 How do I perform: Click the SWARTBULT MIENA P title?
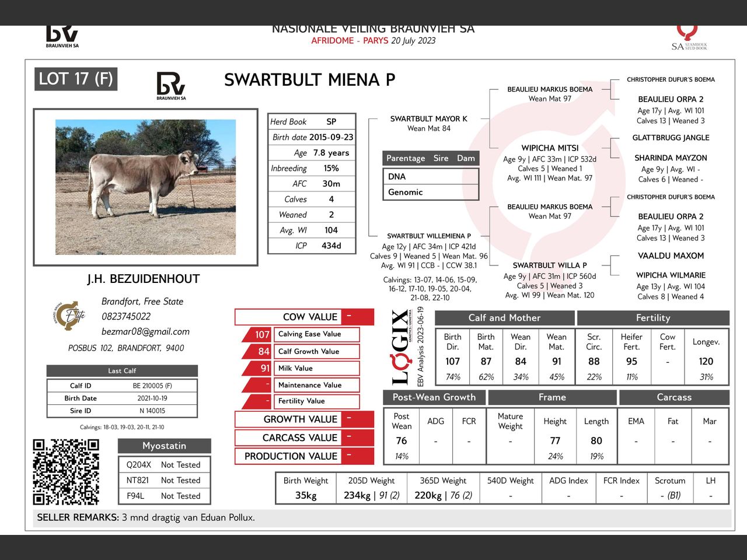click(x=310, y=80)
